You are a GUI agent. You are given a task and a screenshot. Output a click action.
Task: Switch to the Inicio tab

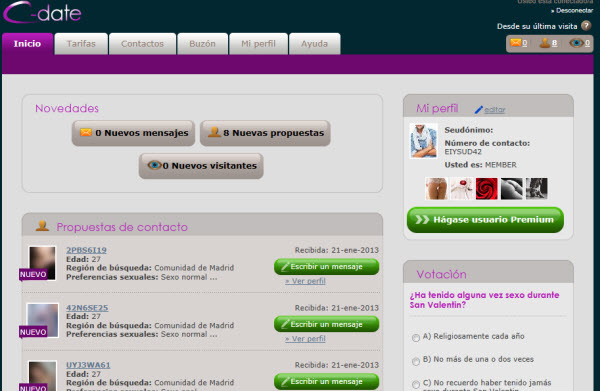click(27, 44)
